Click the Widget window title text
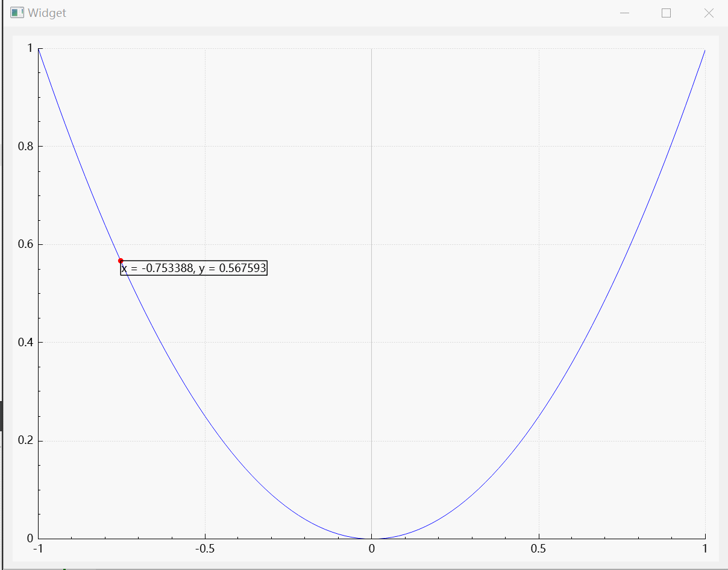This screenshot has height=570, width=728. point(47,13)
